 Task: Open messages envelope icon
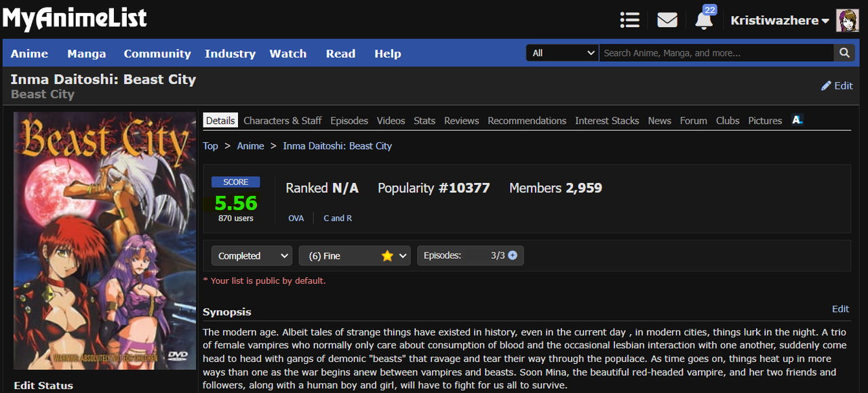coord(667,20)
